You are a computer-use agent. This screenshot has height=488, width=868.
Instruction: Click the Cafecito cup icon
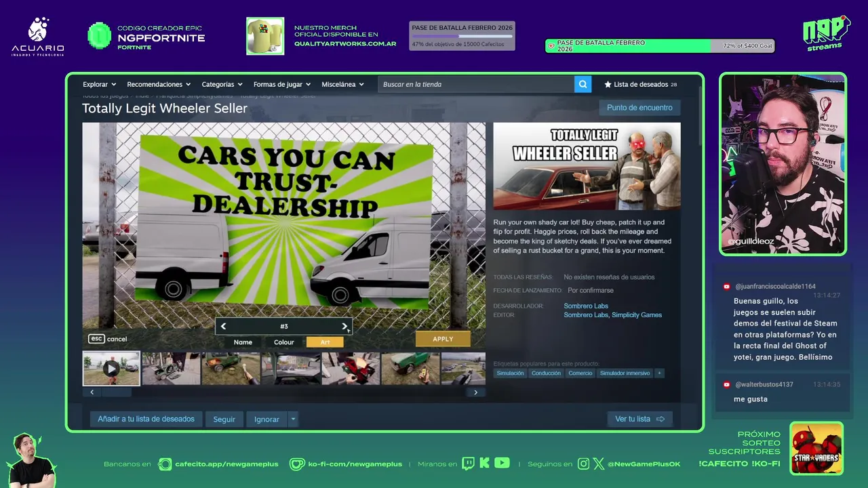(165, 464)
